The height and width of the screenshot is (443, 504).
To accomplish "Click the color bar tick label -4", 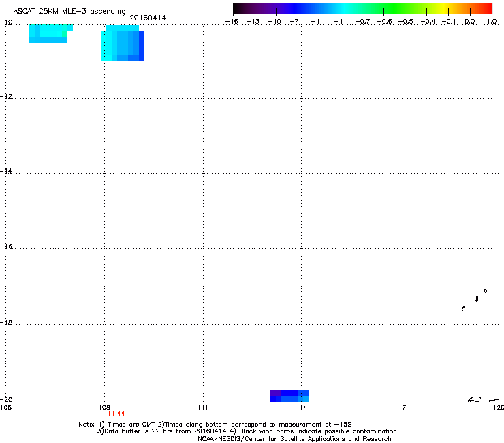I will click(x=315, y=22).
